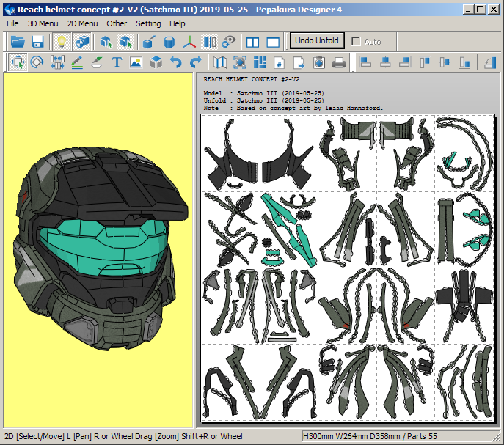Switch to the two-pane window layout

coord(252,42)
